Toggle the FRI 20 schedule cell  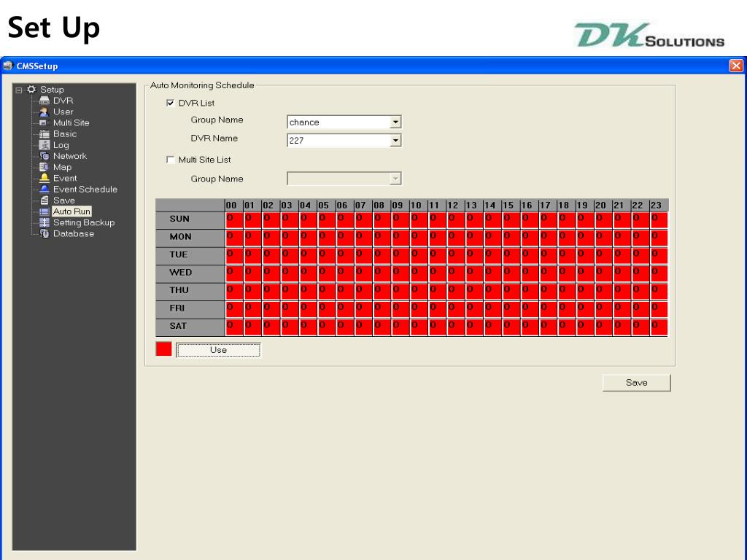point(603,309)
